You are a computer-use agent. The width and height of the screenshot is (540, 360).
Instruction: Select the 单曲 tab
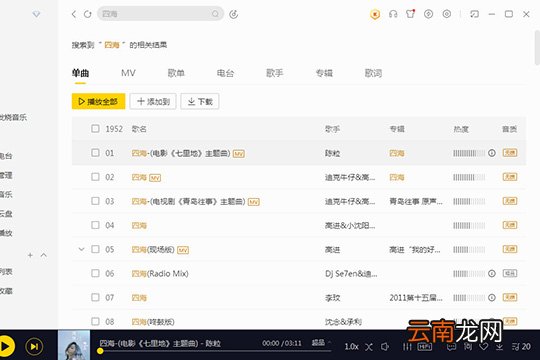coord(80,73)
